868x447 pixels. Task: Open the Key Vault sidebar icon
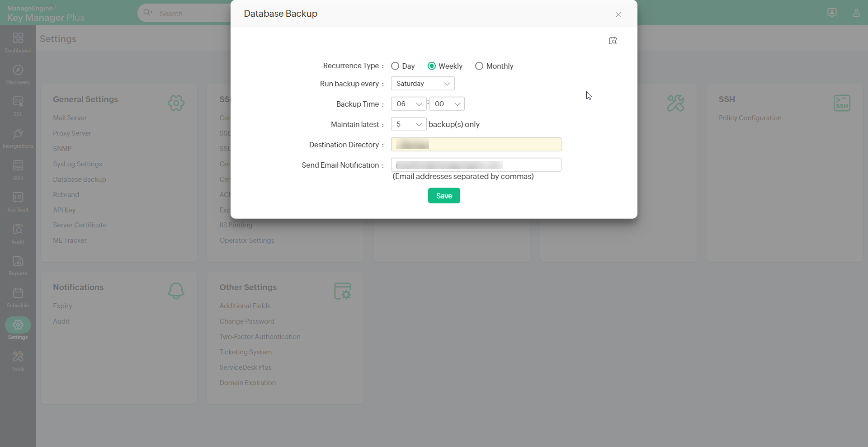(x=18, y=202)
